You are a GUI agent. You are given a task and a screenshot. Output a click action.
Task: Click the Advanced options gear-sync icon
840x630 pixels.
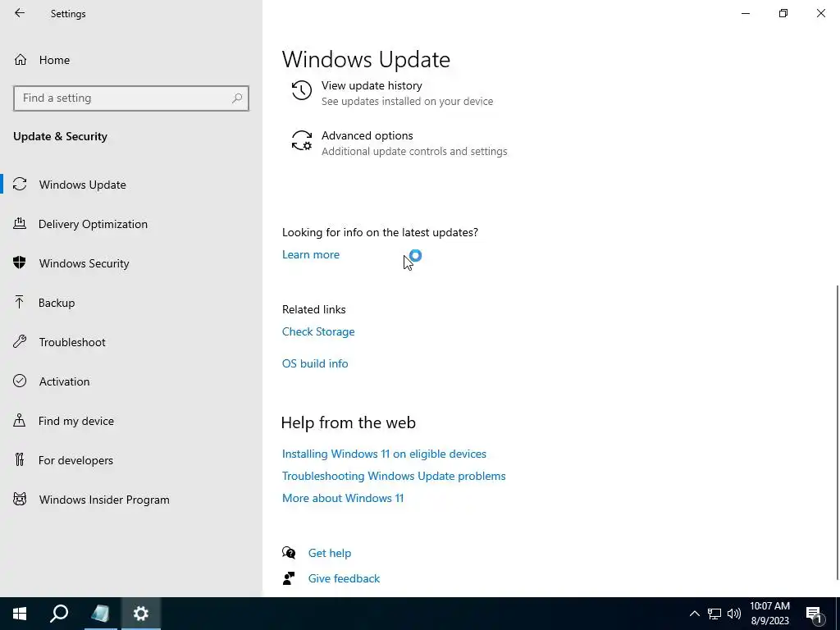(302, 140)
